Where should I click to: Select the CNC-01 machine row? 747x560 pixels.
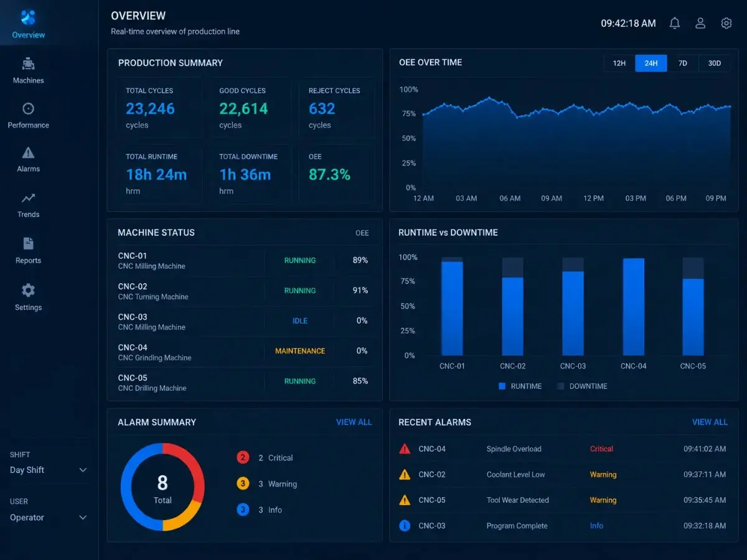coord(244,260)
